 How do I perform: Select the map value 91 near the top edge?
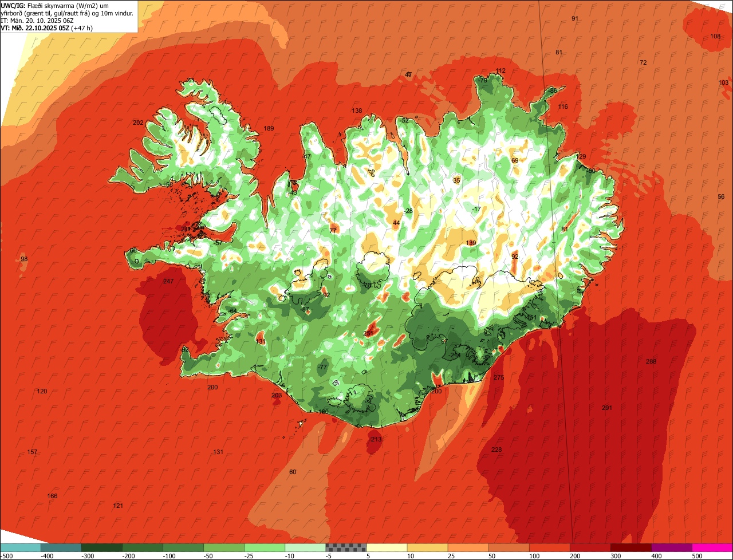point(575,18)
